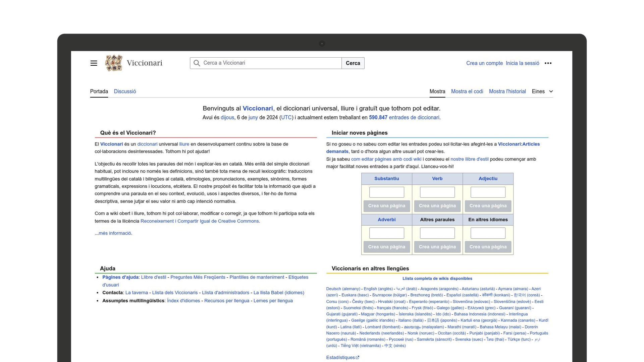Open Llista d'administradors link
Screen dimensions: 644x362
225,293
